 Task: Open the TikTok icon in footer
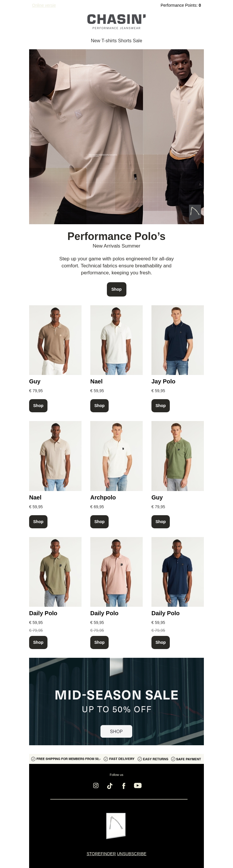coord(110,786)
